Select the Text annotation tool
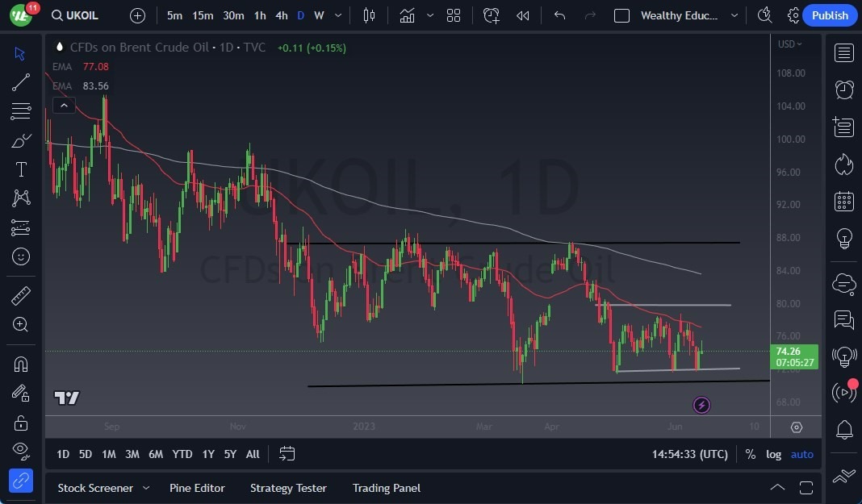Viewport: 862px width, 504px height. pos(20,169)
